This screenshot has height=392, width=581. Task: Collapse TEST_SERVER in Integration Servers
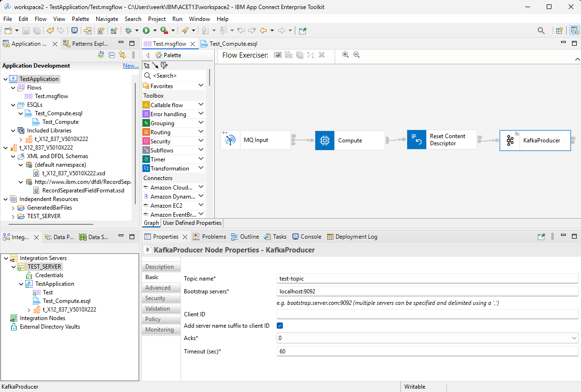click(x=13, y=267)
